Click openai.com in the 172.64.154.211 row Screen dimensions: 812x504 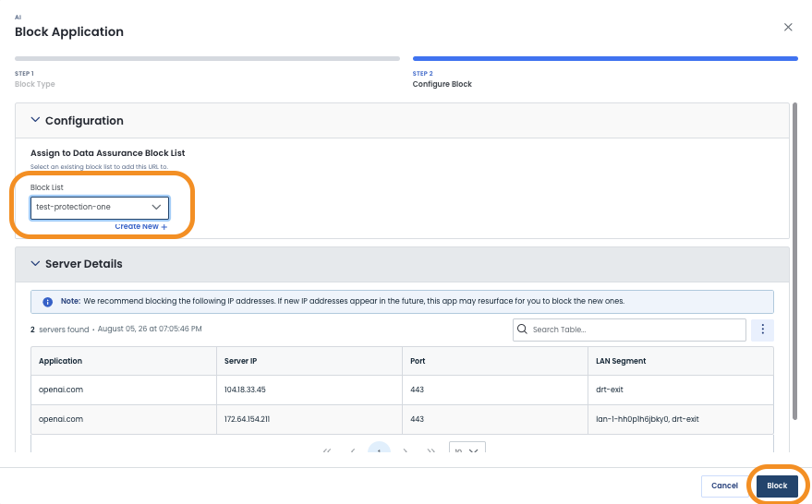click(x=61, y=419)
